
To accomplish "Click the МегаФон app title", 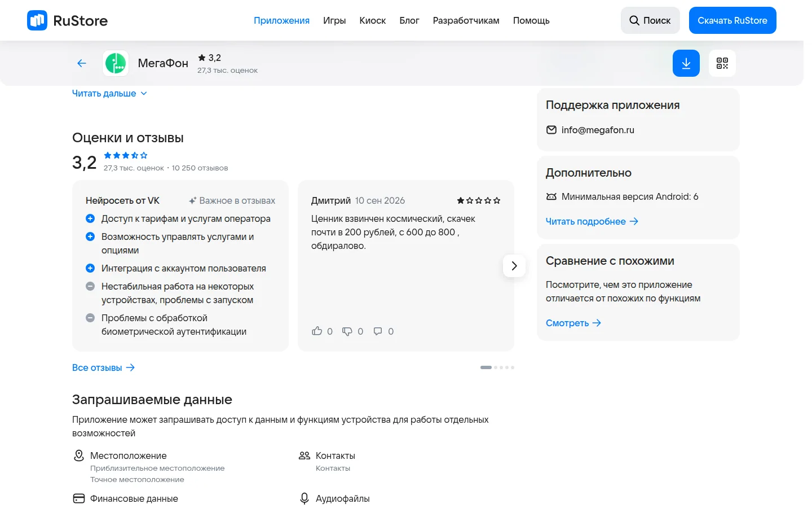I will click(163, 63).
